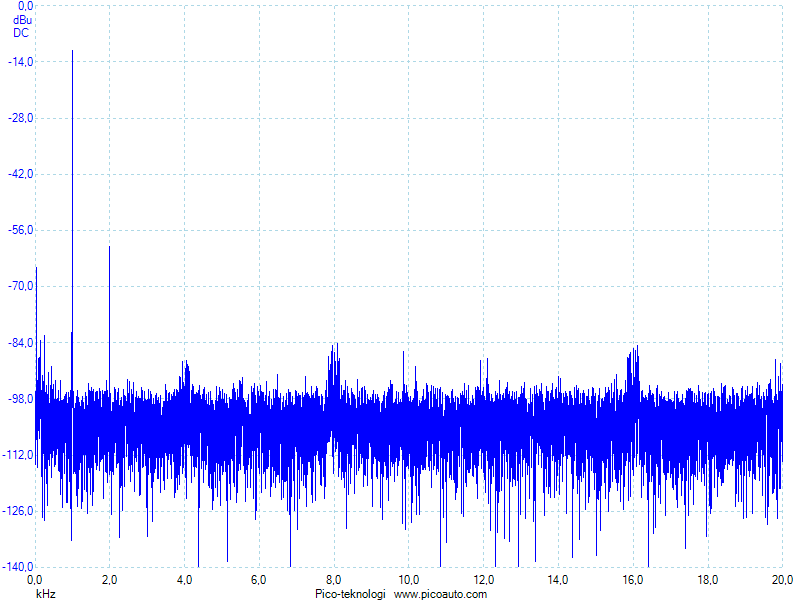800x600 pixels.
Task: Click the tip of the 1 kHz fundamental peak
Action: pyautogui.click(x=72, y=51)
